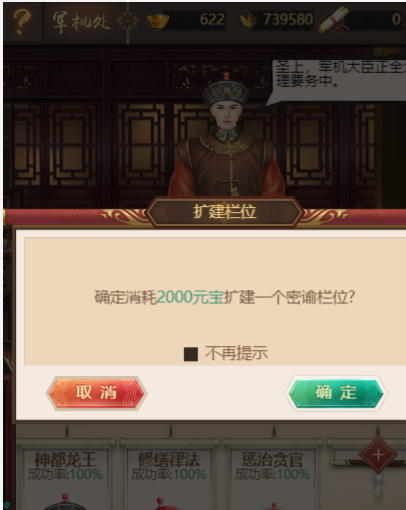Click the red diamond plus slot icon

(x=378, y=455)
